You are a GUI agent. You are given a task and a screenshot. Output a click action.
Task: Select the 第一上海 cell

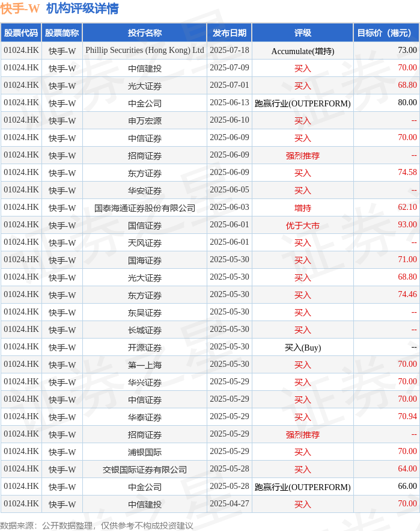click(145, 365)
